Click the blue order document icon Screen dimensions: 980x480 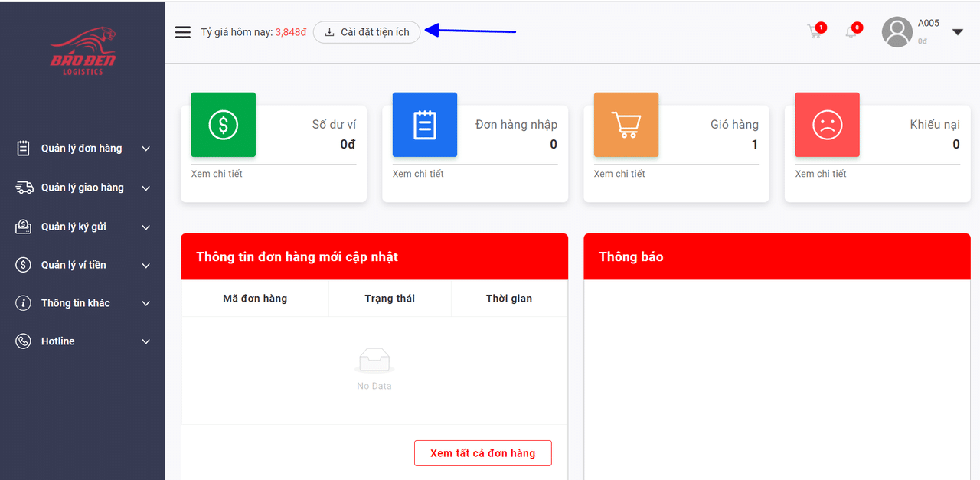pyautogui.click(x=424, y=125)
